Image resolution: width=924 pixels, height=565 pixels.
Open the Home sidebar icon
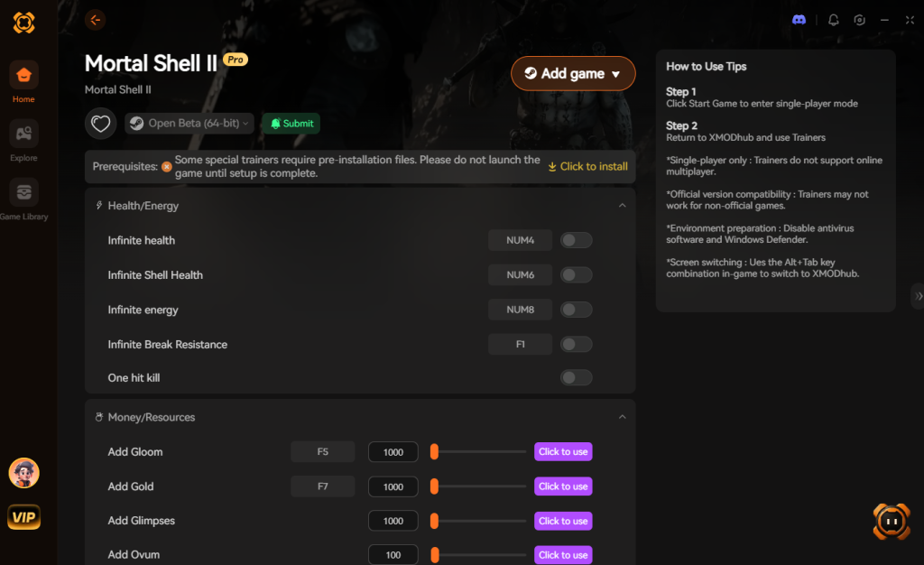tap(23, 75)
